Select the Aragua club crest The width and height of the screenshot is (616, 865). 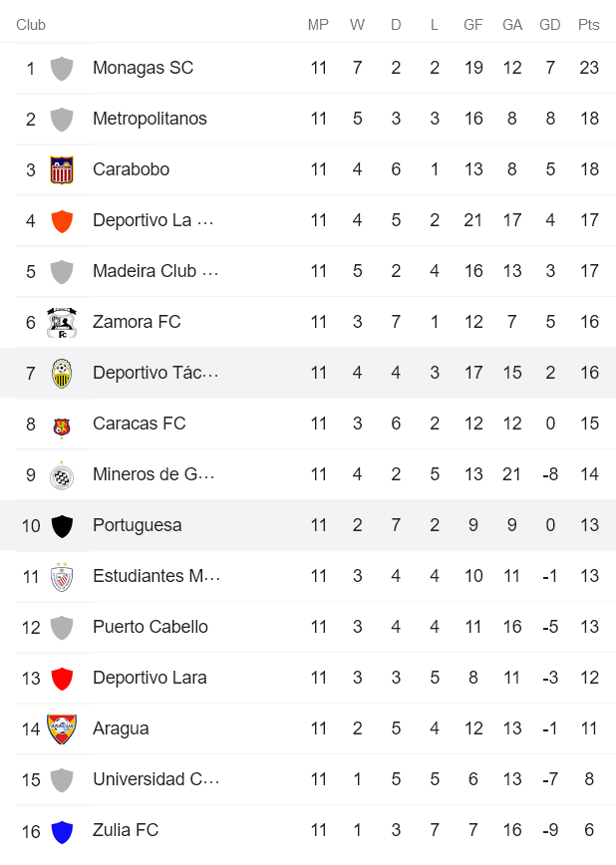coord(60,727)
